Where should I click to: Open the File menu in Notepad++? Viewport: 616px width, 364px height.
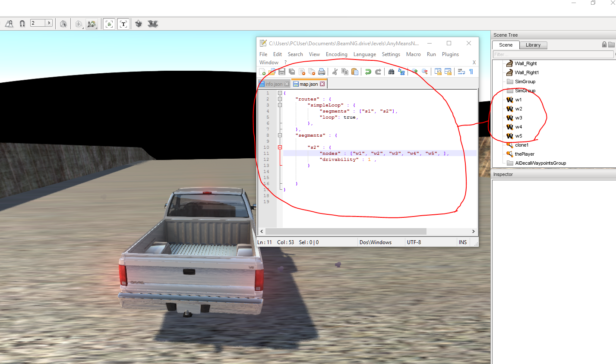[263, 54]
